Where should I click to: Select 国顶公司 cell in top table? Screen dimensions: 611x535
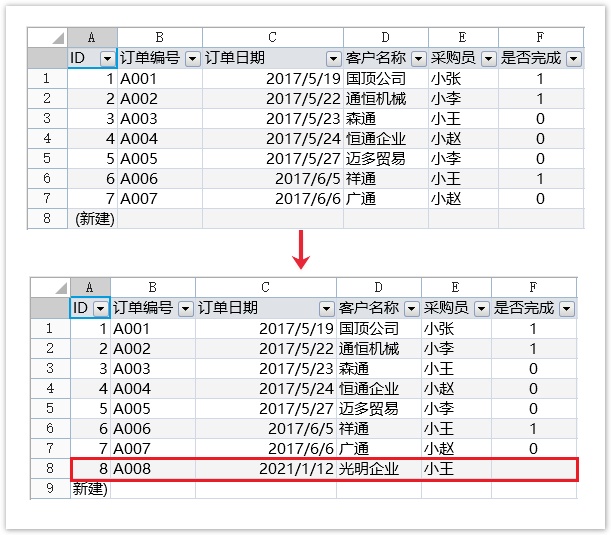point(385,78)
